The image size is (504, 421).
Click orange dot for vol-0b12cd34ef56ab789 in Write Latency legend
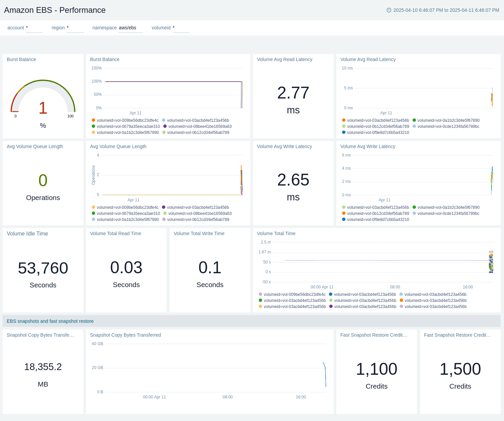[344, 214]
